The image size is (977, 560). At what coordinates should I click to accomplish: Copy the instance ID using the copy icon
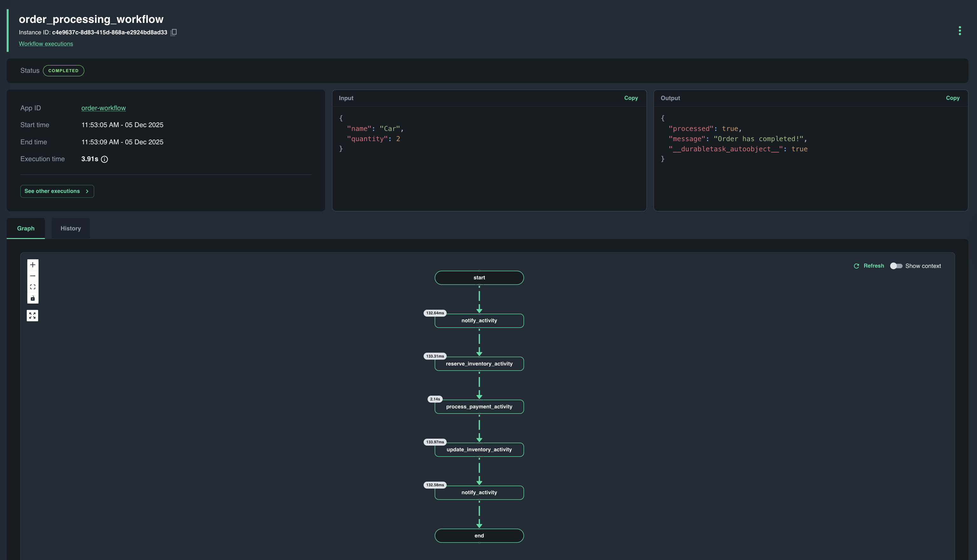pos(174,32)
